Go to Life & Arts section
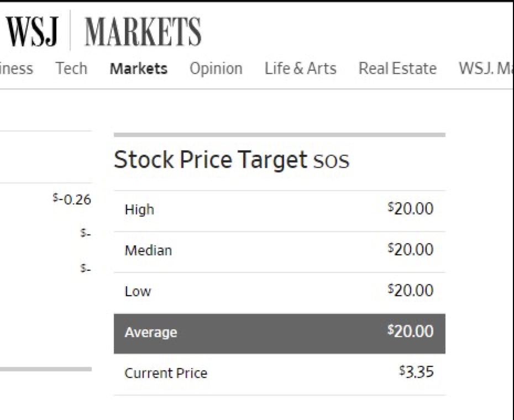This screenshot has height=420, width=514. point(300,69)
